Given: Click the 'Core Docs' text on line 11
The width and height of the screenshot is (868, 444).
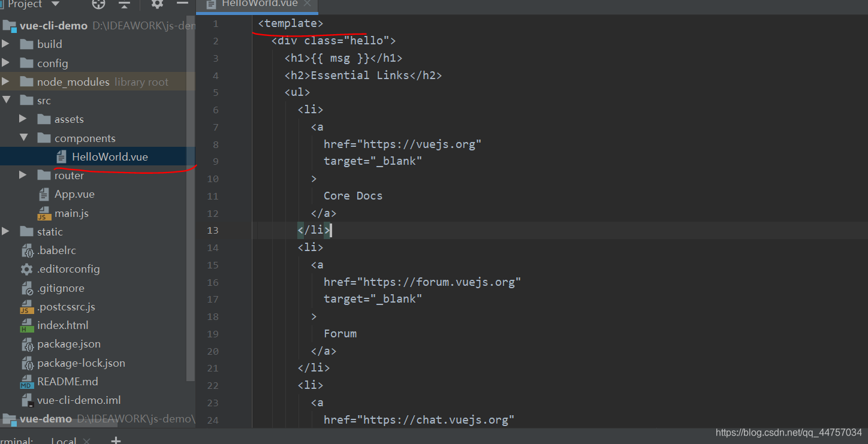Looking at the screenshot, I should click(353, 196).
